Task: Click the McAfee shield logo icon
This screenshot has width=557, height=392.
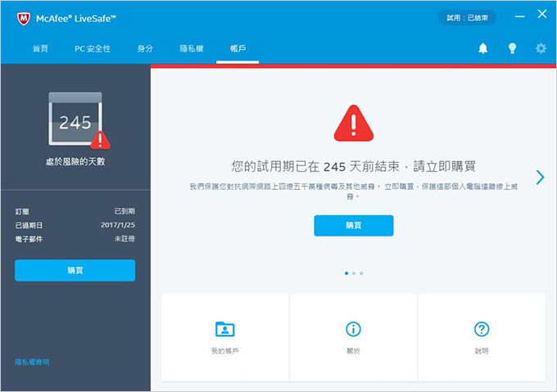Action: coord(24,19)
